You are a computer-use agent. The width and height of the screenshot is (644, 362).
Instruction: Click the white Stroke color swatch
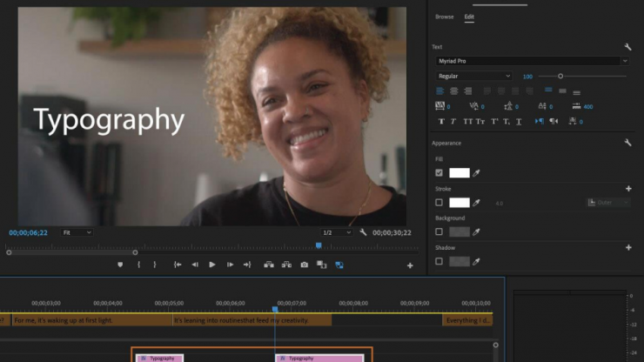click(459, 203)
